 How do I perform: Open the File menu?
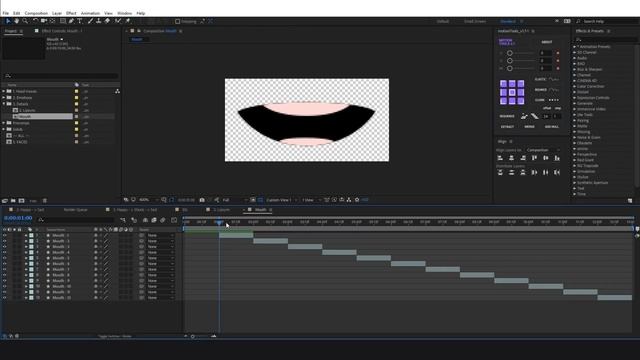coord(6,13)
